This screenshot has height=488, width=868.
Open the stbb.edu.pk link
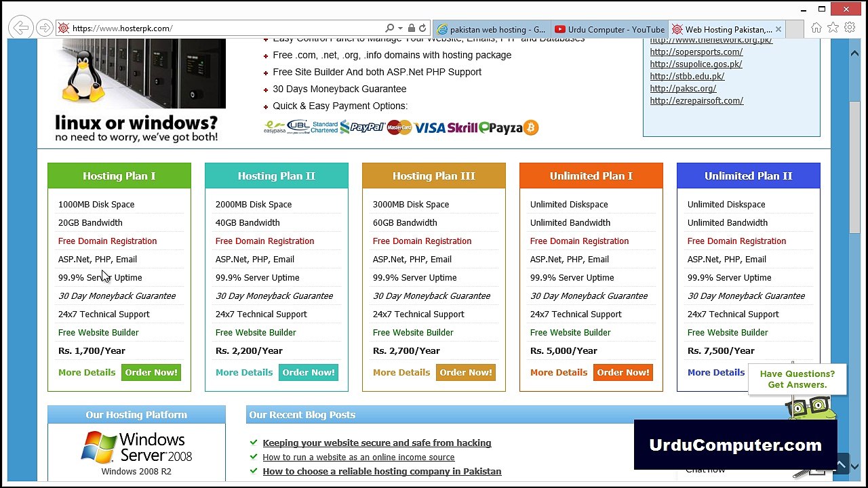687,76
